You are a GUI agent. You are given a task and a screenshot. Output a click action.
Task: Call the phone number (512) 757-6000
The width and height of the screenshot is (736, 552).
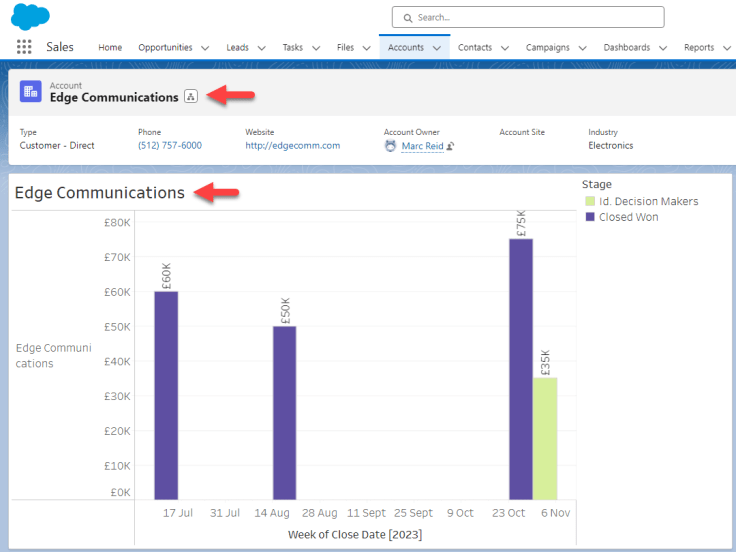click(x=170, y=145)
